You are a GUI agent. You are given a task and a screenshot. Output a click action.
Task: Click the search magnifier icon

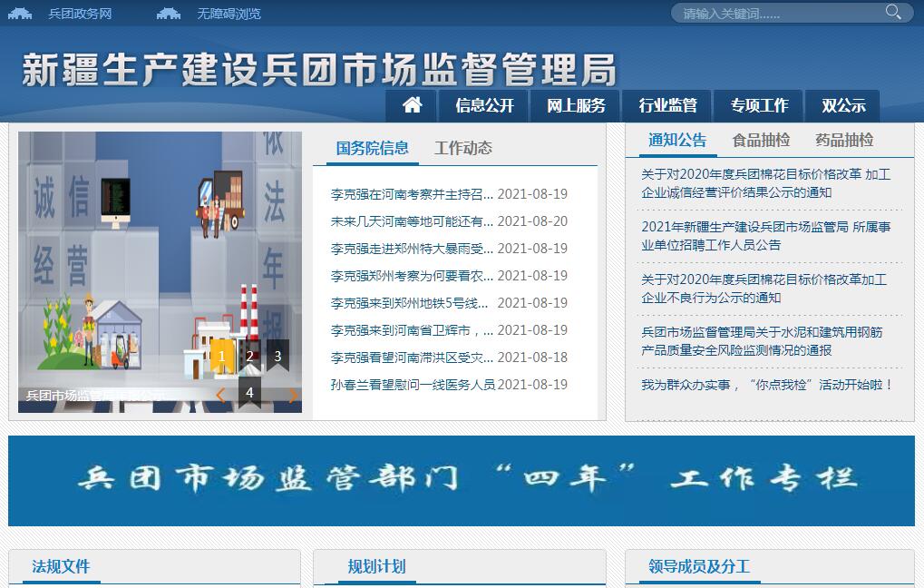click(x=893, y=12)
